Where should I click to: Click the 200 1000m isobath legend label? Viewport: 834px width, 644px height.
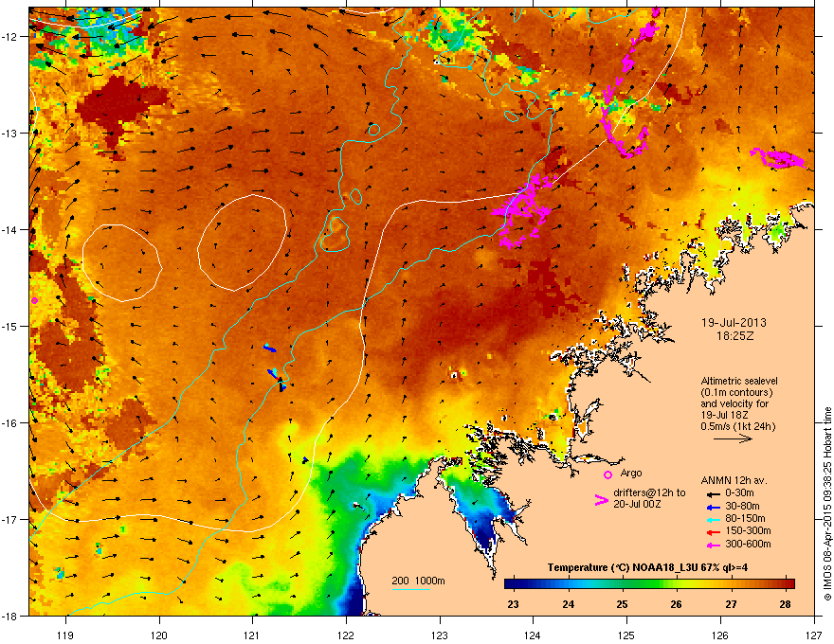418,581
